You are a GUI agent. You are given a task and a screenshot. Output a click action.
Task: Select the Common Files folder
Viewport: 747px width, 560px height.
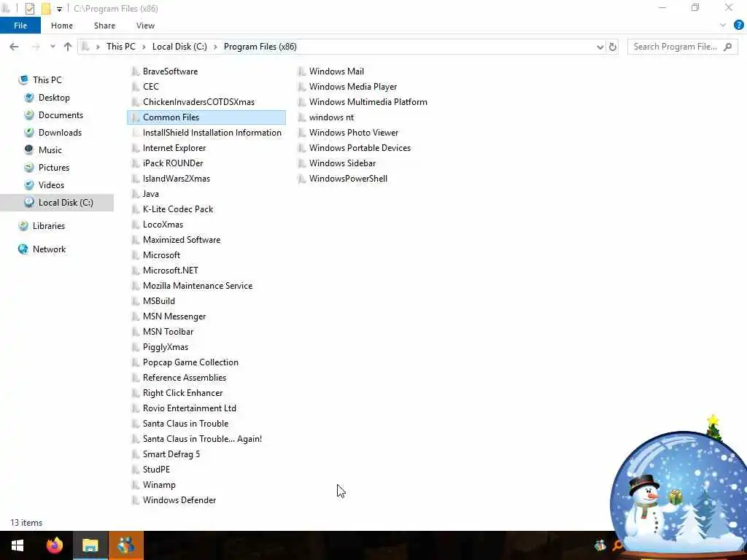pyautogui.click(x=206, y=117)
